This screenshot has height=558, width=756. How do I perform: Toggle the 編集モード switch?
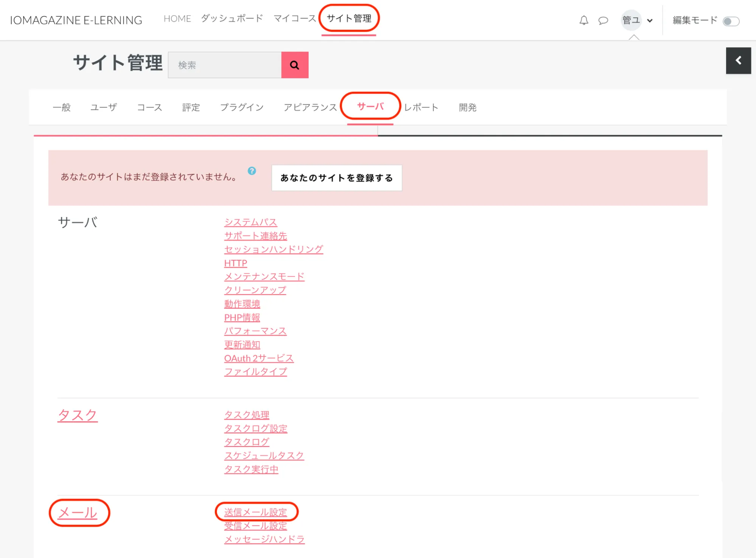(731, 21)
